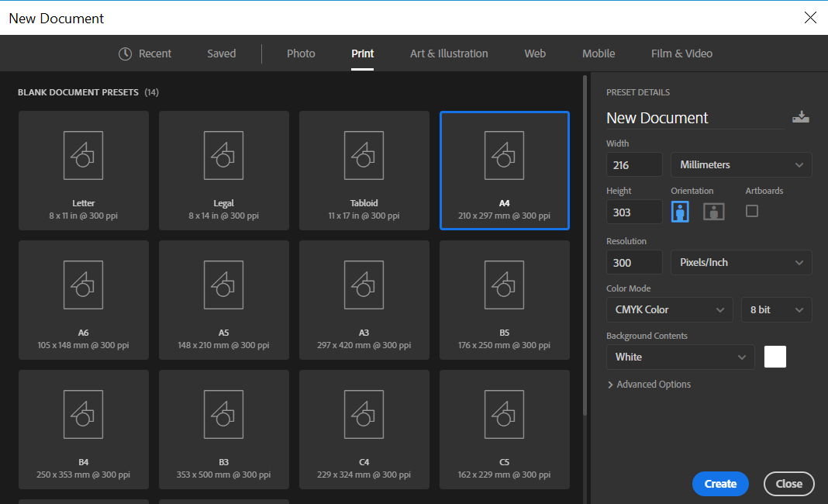The image size is (828, 504).
Task: Click the 'BLANK DOCUMENT PRESETS' heading
Action: click(x=78, y=92)
